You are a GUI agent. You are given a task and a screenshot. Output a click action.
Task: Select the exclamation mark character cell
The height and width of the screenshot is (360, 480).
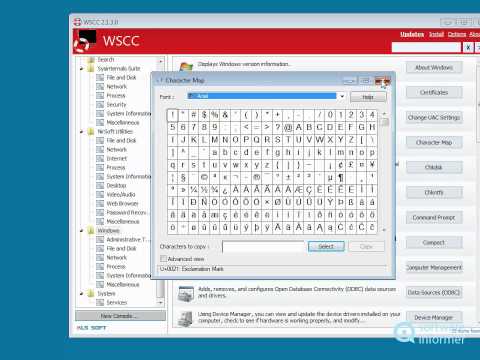[x=173, y=115]
